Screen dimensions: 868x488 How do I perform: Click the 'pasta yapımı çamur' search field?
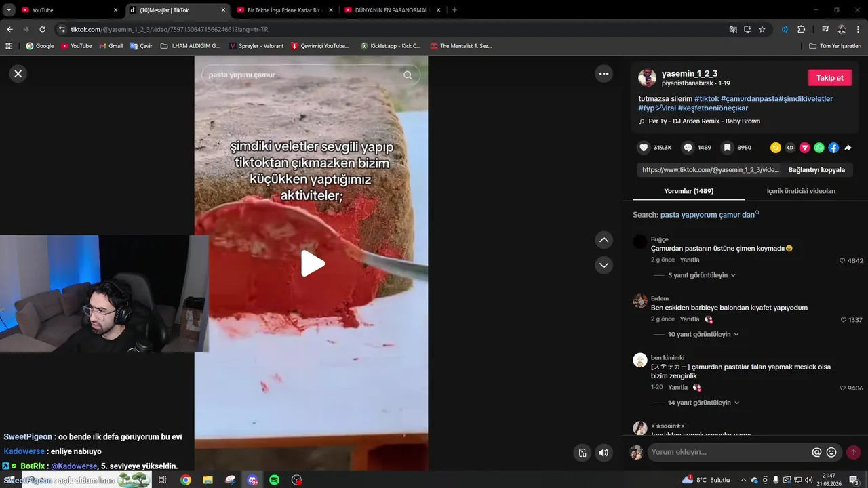point(298,75)
